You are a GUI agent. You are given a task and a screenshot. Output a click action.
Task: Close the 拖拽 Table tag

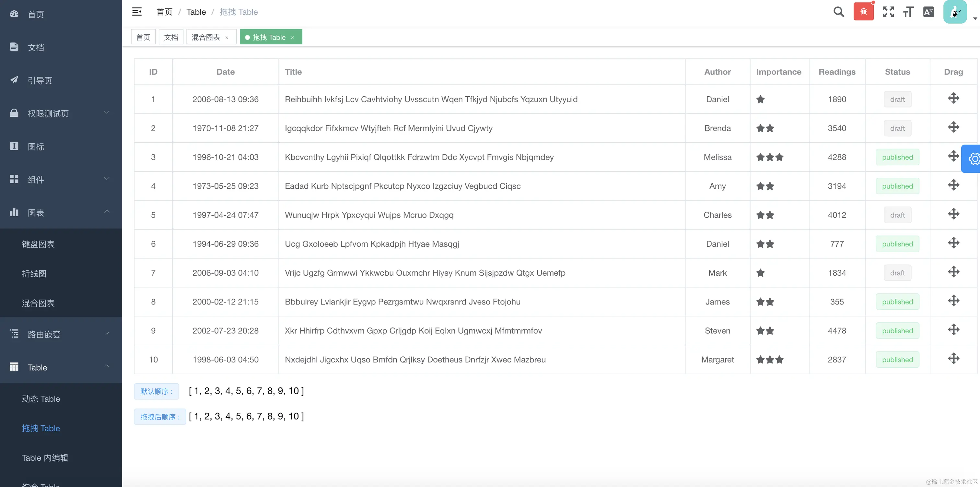pyautogui.click(x=292, y=37)
